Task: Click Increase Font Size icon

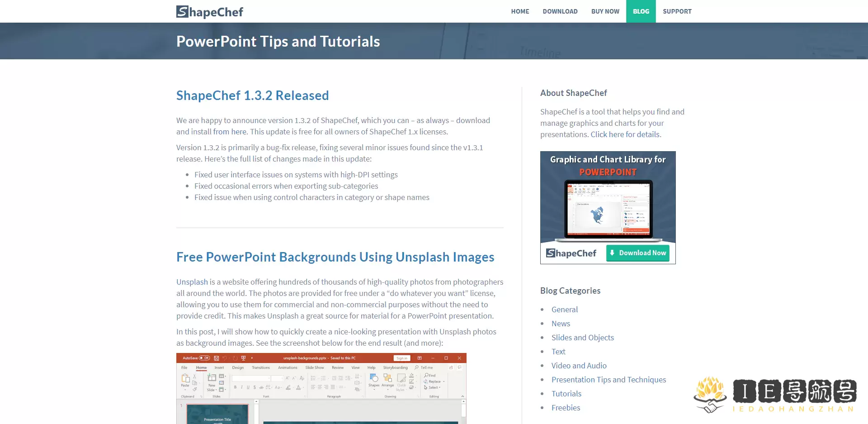Action: [x=288, y=378]
